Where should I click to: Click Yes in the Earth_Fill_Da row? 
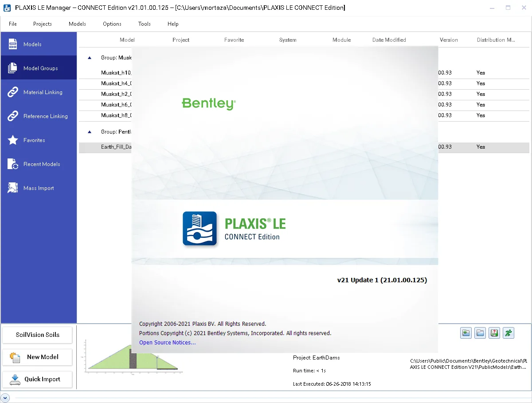click(481, 147)
